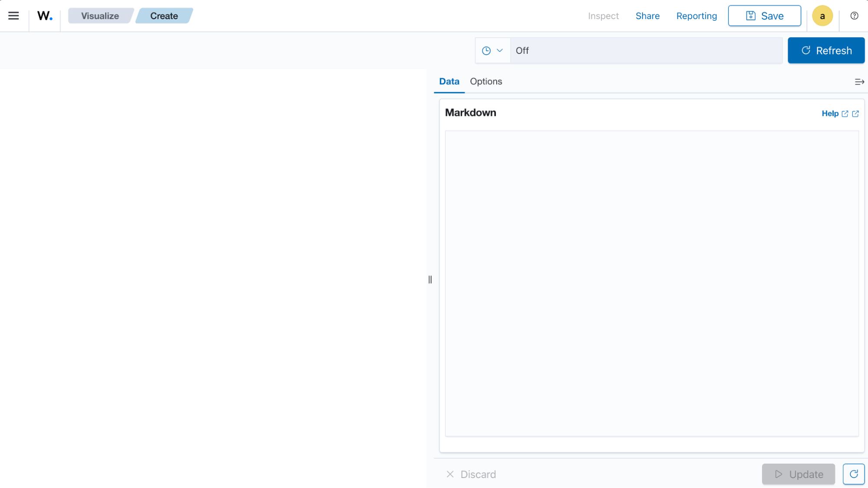Viewport: 868px width, 488px height.
Task: Click the Share menu item
Action: [x=647, y=16]
